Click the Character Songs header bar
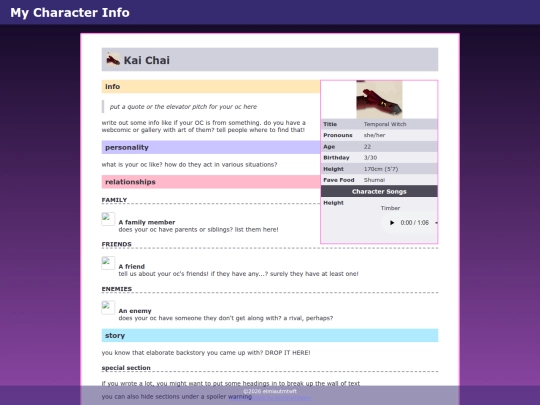Screen dimensions: 540x405 379,191
